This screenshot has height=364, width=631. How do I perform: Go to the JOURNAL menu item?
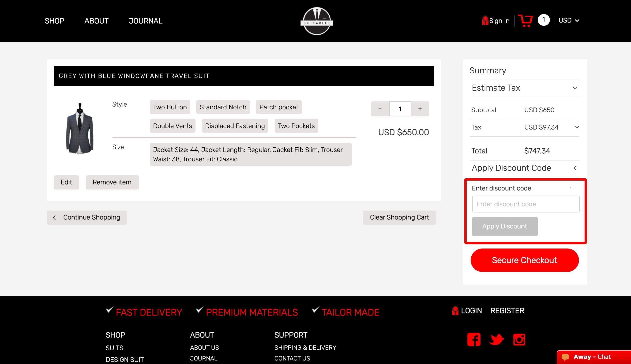click(145, 21)
